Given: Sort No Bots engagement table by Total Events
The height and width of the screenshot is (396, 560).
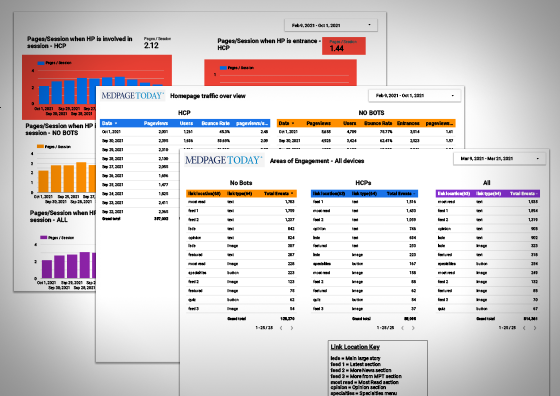Looking at the screenshot, I should point(279,194).
